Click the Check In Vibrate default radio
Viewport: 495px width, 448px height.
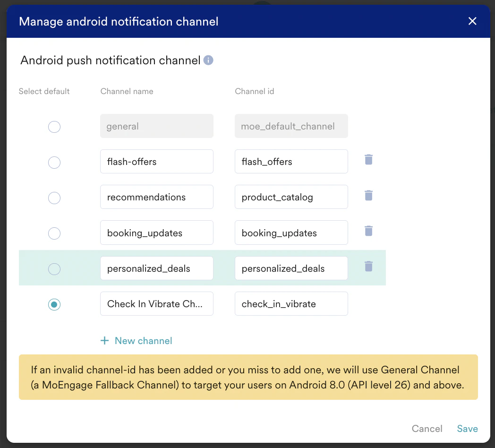pyautogui.click(x=54, y=304)
